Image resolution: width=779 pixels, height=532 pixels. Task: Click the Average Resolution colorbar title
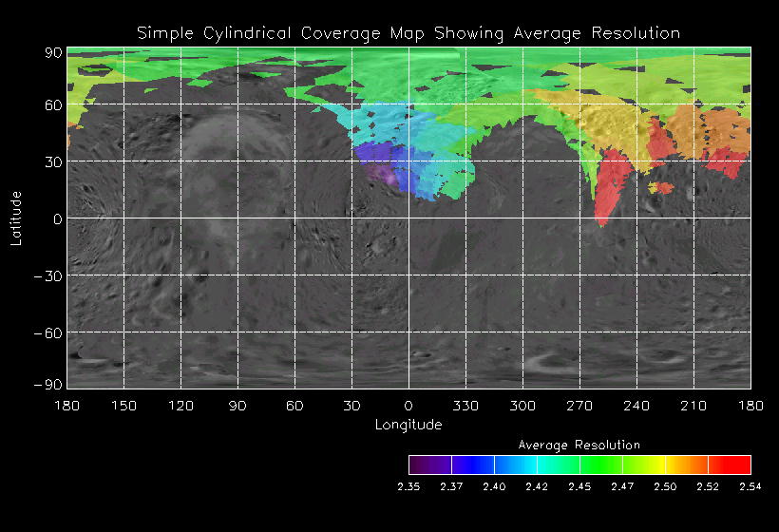tap(579, 445)
